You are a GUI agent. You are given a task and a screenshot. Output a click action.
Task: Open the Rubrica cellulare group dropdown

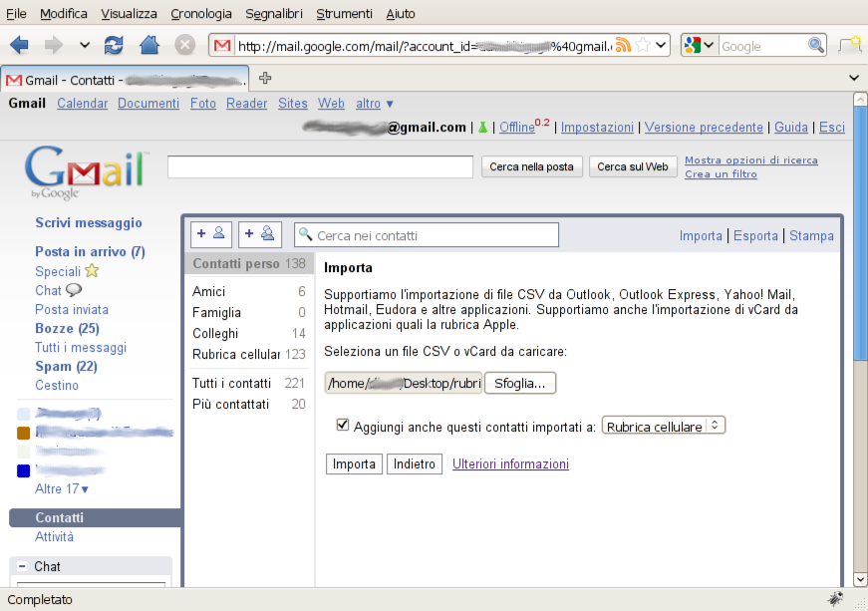coord(663,427)
